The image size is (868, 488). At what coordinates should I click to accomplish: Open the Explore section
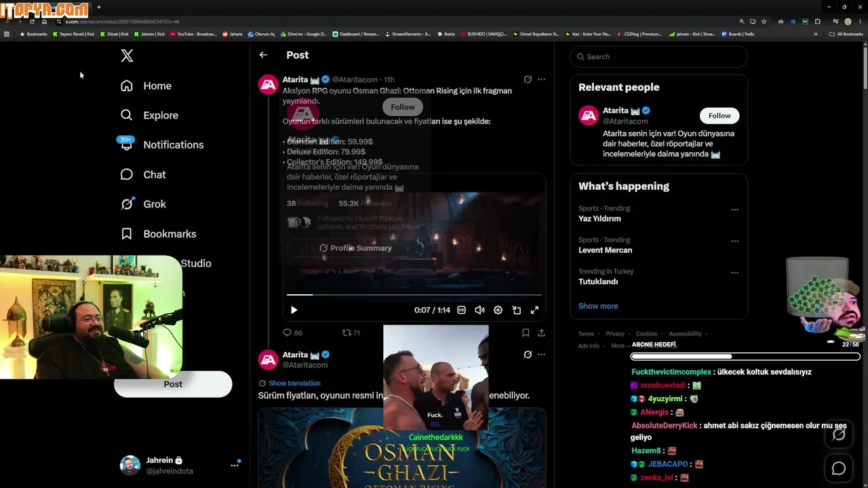coord(149,115)
